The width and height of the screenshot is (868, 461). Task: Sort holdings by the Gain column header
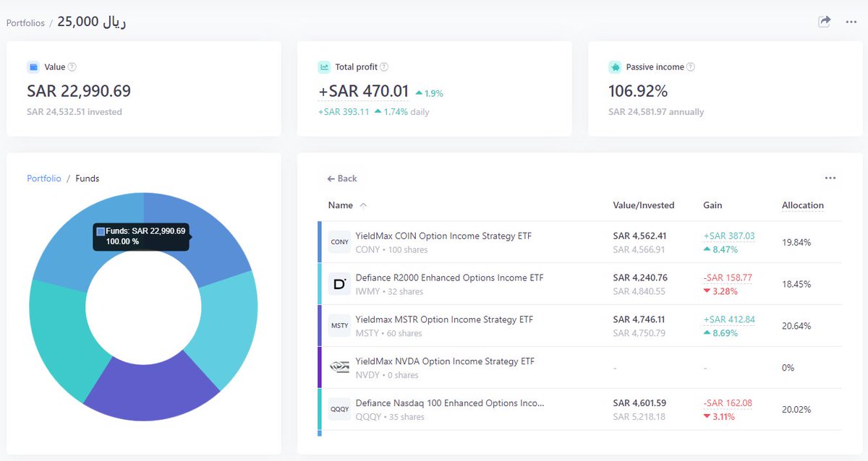(x=712, y=205)
